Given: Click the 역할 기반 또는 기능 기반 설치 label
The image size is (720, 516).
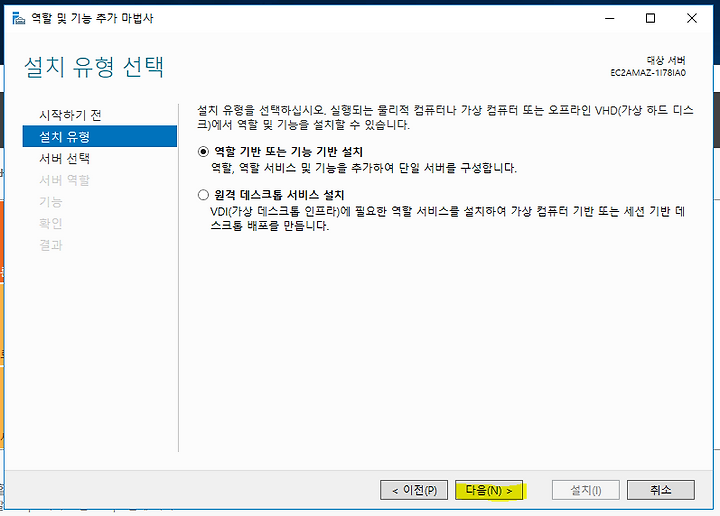Looking at the screenshot, I should [x=288, y=151].
